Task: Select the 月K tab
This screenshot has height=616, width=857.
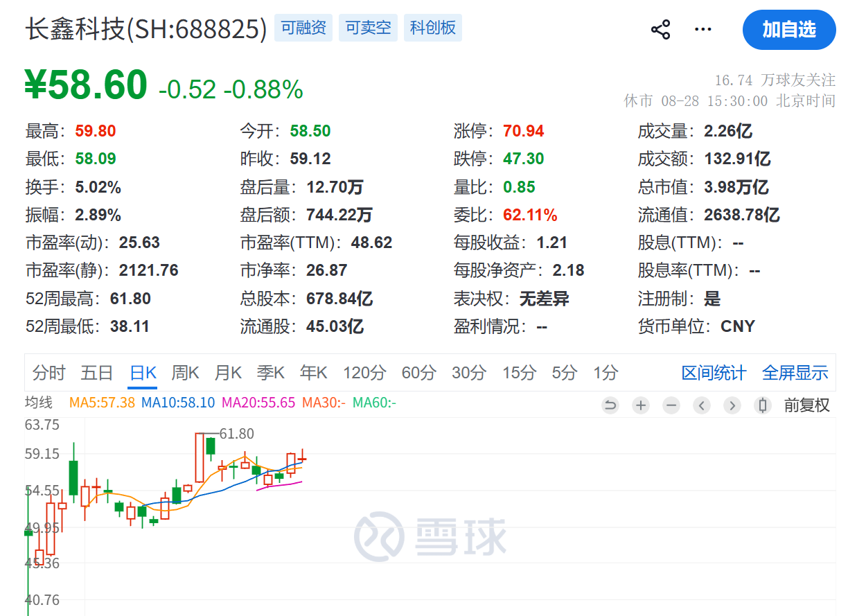Action: (228, 373)
